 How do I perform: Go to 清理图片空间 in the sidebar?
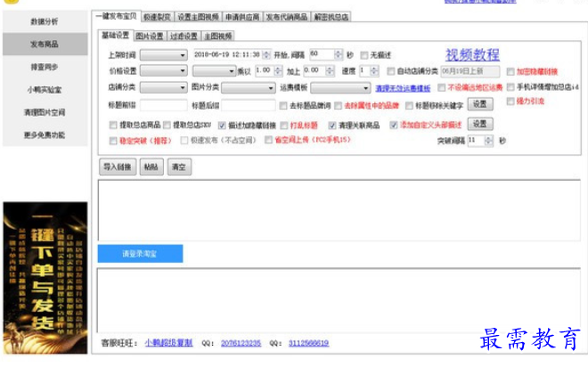coord(45,113)
